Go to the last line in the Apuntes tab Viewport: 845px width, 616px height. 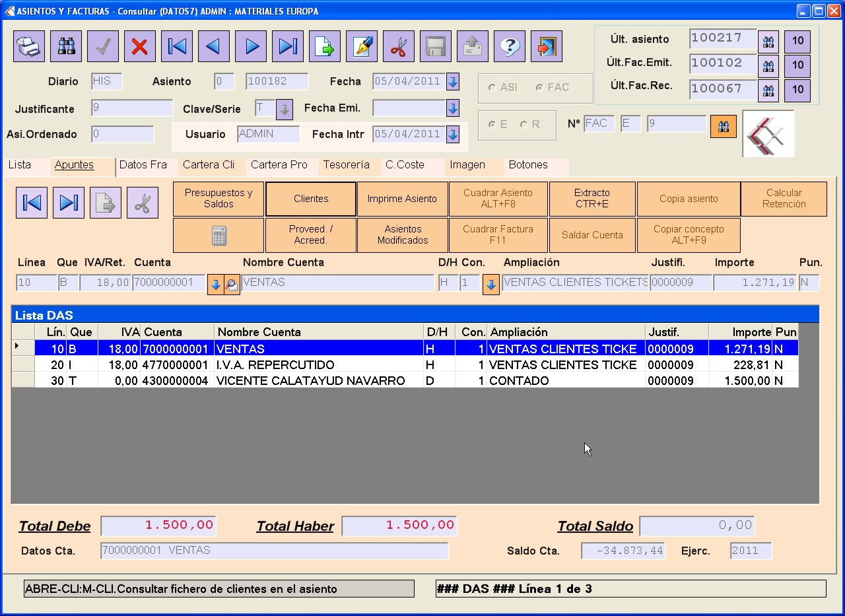[x=69, y=203]
